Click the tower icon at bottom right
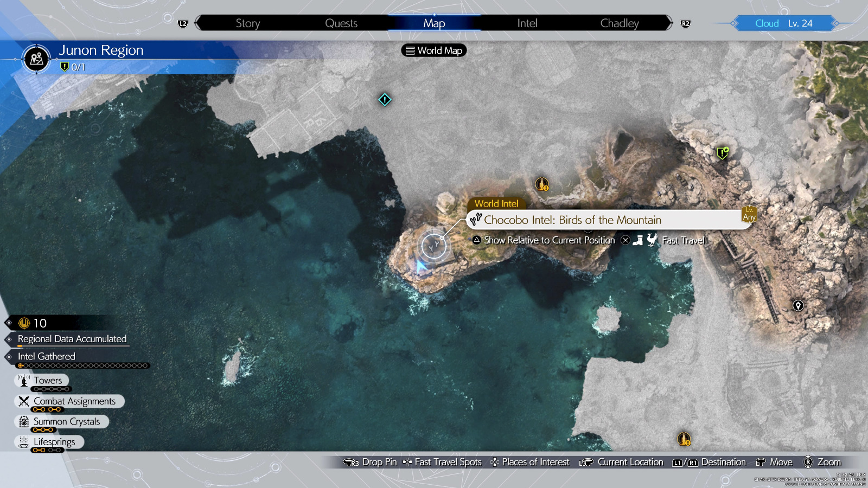This screenshot has width=868, height=488. pyautogui.click(x=684, y=439)
